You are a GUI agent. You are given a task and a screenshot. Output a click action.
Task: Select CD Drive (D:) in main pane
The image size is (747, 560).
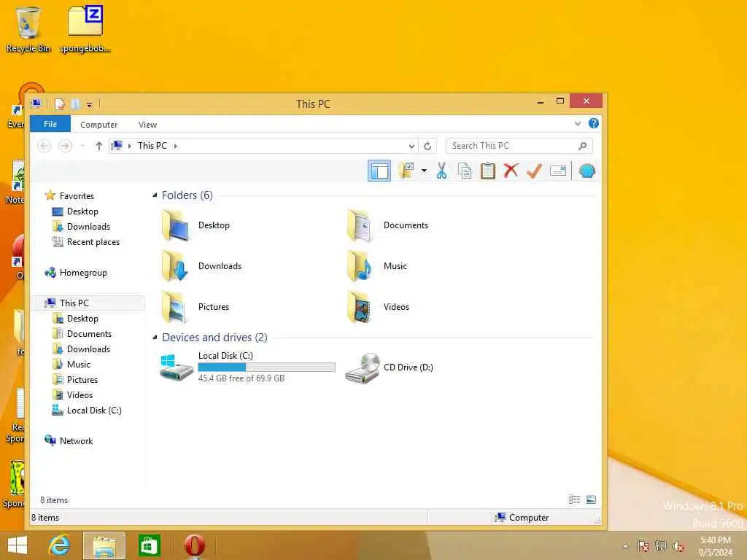pyautogui.click(x=390, y=367)
